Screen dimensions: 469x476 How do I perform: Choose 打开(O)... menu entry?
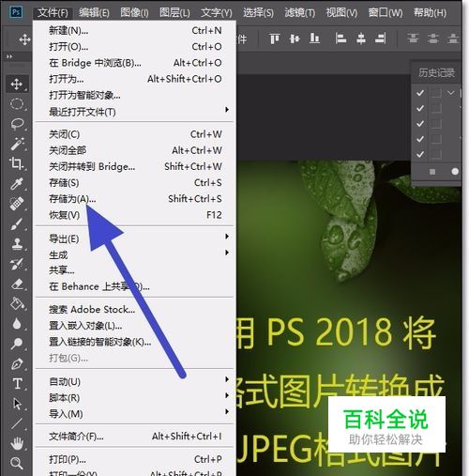pos(134,47)
